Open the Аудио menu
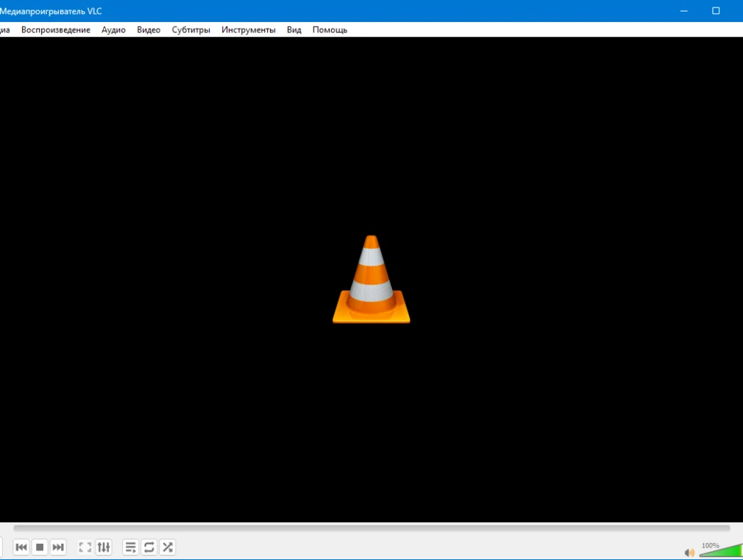This screenshot has height=560, width=743. click(113, 30)
